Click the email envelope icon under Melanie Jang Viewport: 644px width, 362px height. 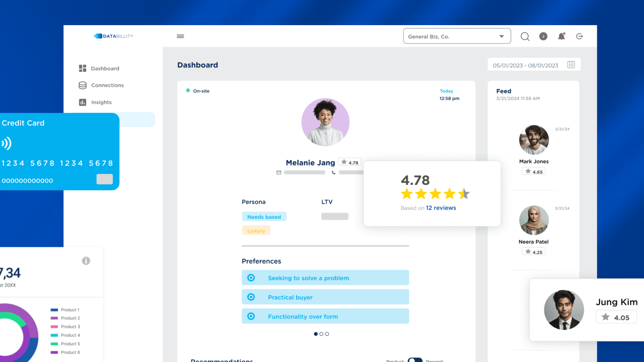coord(279,173)
